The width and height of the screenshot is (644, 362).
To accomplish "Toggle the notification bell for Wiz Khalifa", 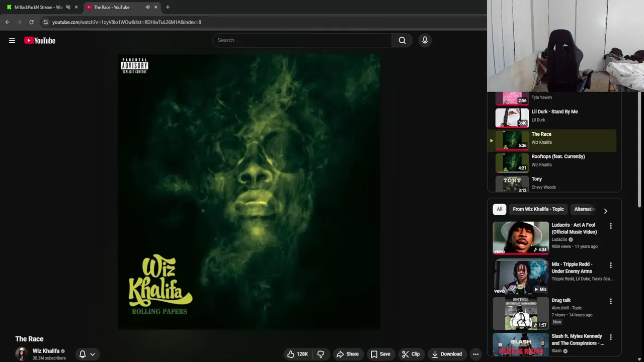I will [x=83, y=354].
